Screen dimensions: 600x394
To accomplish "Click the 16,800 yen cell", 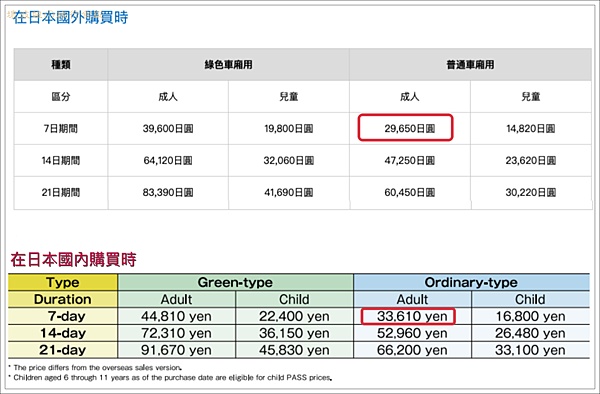I will click(x=530, y=316).
